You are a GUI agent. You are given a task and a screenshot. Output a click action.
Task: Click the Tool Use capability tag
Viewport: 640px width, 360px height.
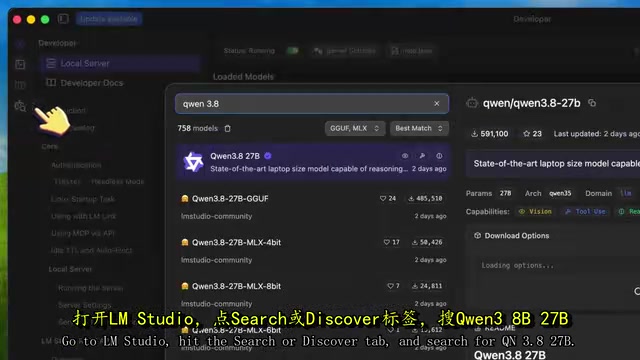[585, 211]
